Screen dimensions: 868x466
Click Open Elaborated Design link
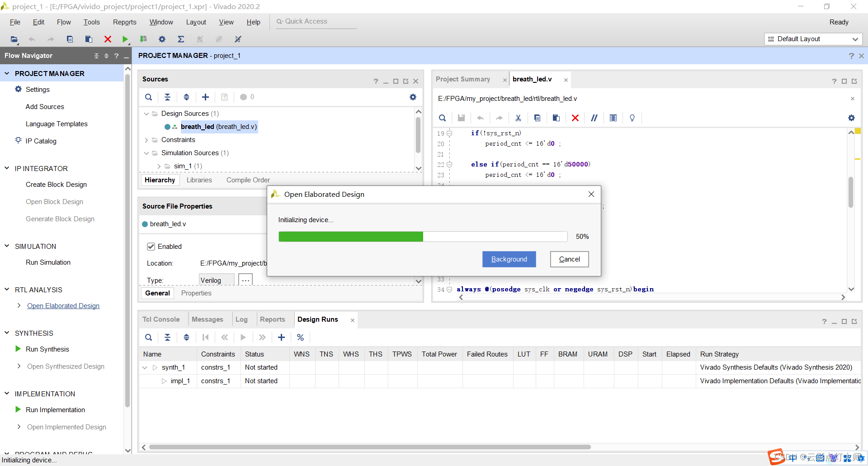63,306
